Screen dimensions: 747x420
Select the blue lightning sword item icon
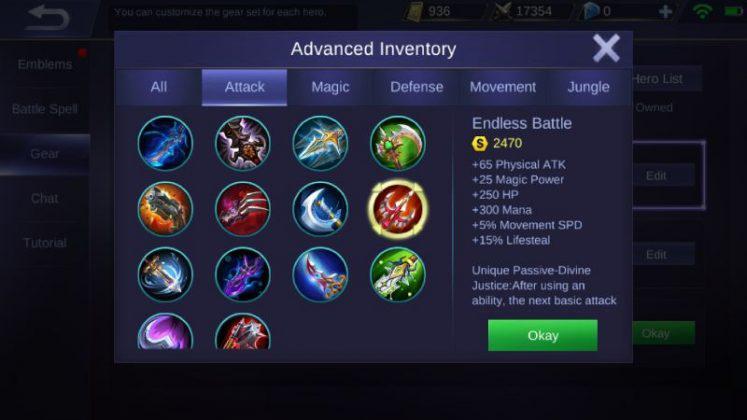coord(165,143)
